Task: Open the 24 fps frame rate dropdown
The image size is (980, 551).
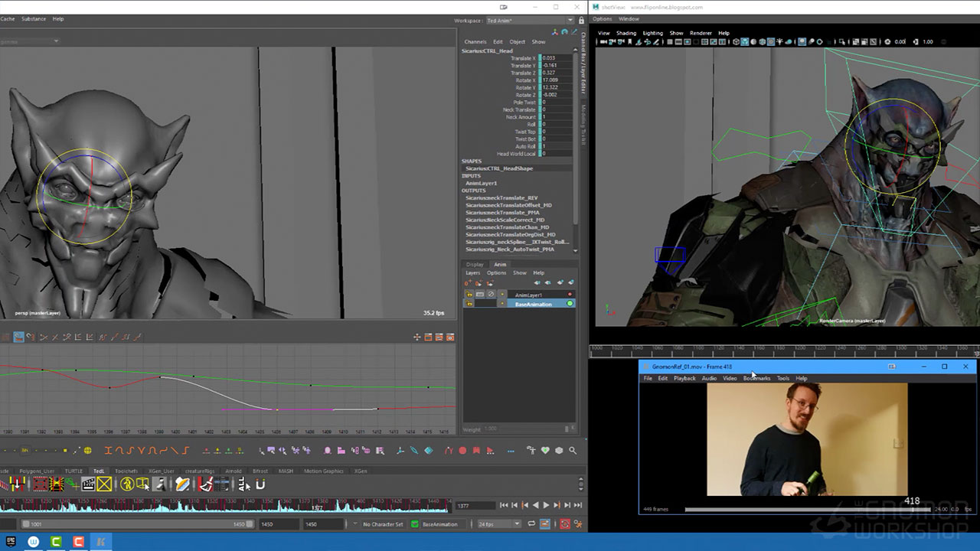Action: coord(498,524)
